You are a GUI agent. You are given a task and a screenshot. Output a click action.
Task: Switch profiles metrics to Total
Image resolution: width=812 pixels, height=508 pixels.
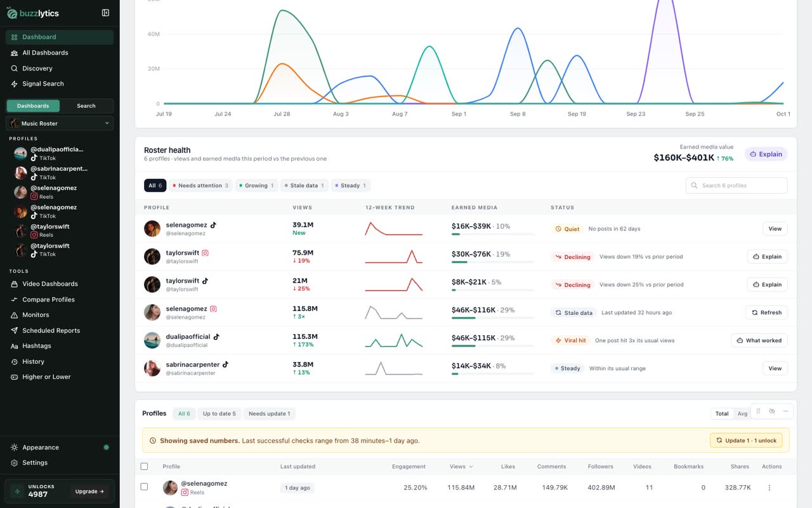coord(722,413)
